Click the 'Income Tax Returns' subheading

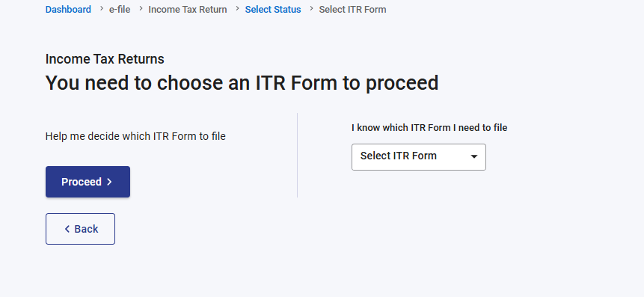pos(105,59)
